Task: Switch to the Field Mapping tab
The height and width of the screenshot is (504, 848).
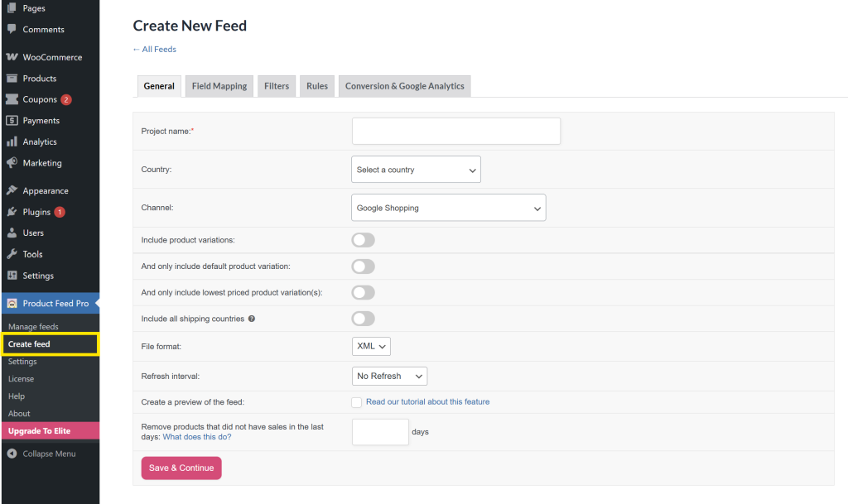Action: tap(219, 85)
